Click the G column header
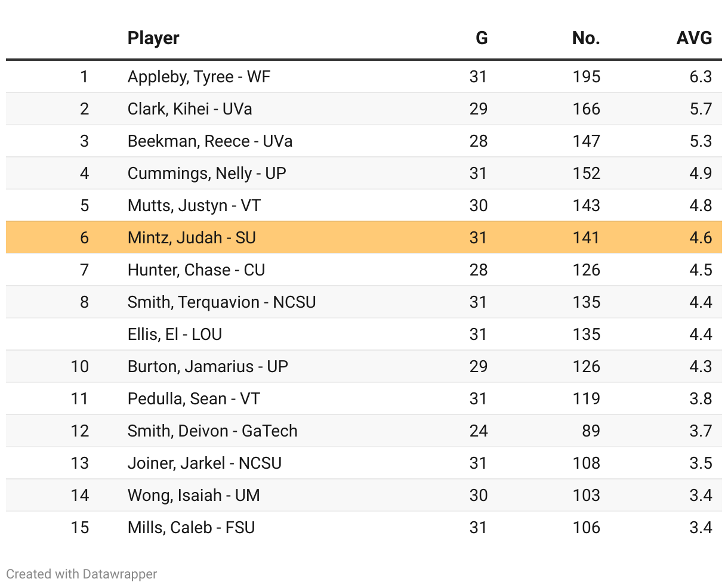The height and width of the screenshot is (588, 728). tap(482, 38)
